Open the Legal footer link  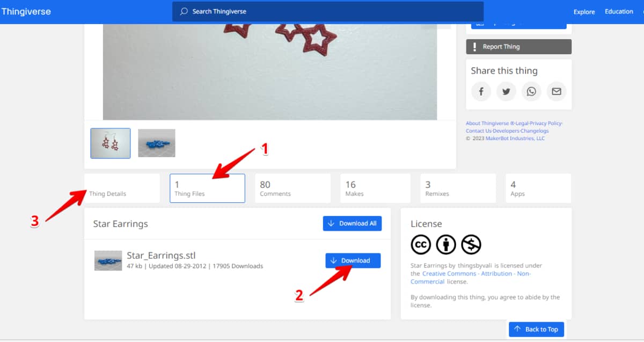click(x=521, y=123)
